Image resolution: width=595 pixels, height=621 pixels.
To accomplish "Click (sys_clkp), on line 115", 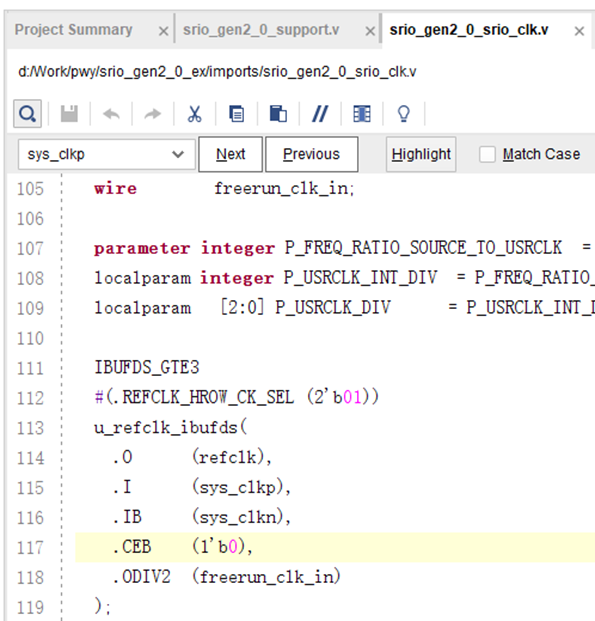I will click(x=241, y=487).
